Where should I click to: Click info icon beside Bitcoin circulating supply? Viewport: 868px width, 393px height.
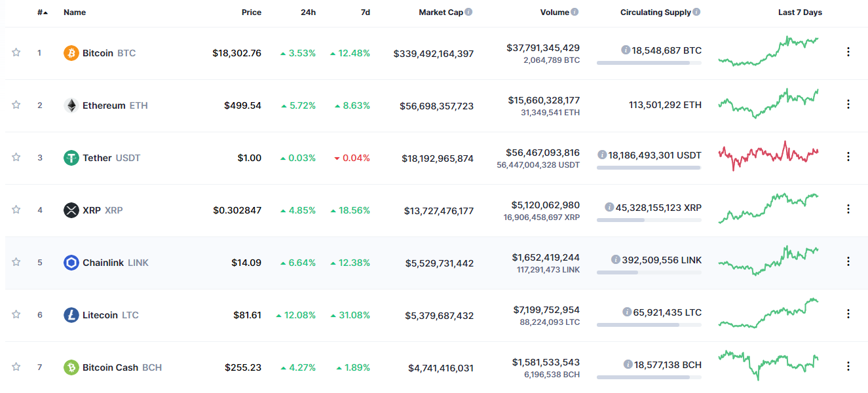coord(626,50)
